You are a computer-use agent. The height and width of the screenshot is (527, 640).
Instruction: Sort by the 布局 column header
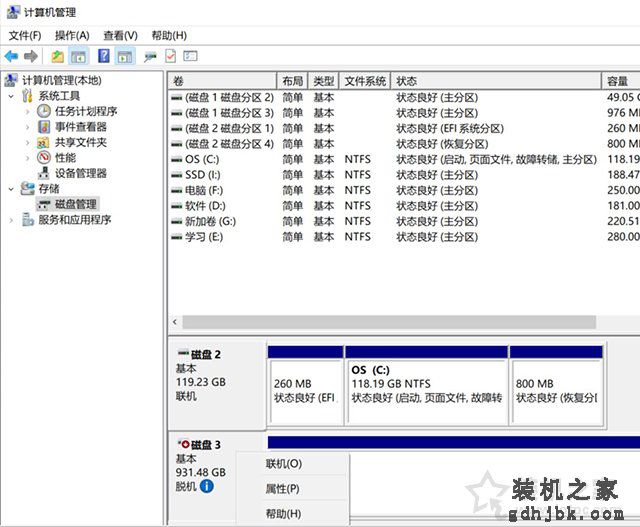pos(293,81)
